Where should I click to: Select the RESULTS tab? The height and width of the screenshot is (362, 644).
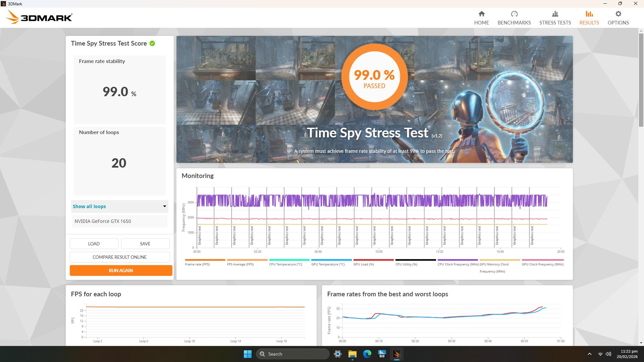(x=589, y=18)
